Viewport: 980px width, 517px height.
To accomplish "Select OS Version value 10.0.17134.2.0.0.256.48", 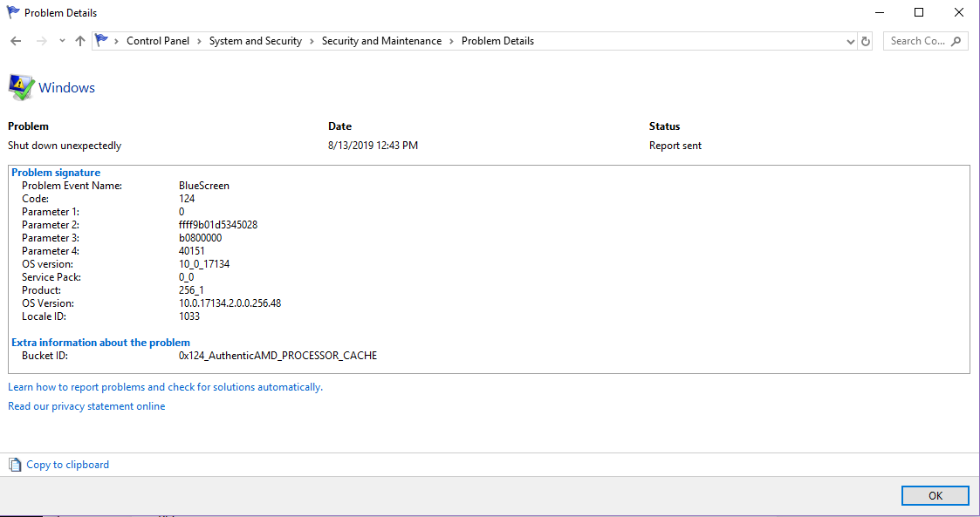I will [x=230, y=303].
